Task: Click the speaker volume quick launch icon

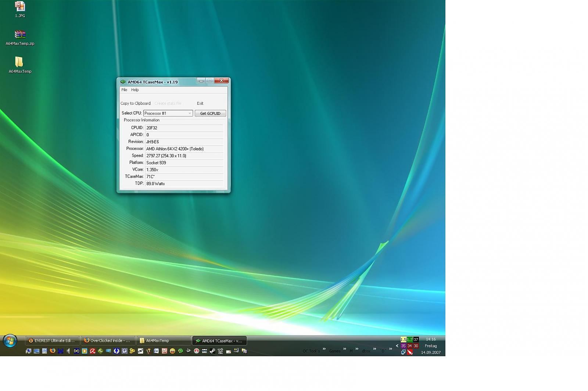Action: (x=68, y=351)
